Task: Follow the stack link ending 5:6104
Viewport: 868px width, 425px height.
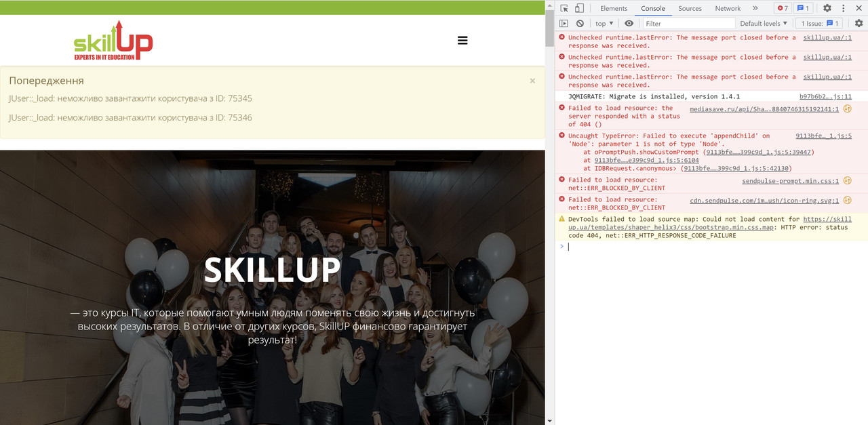Action: point(646,160)
